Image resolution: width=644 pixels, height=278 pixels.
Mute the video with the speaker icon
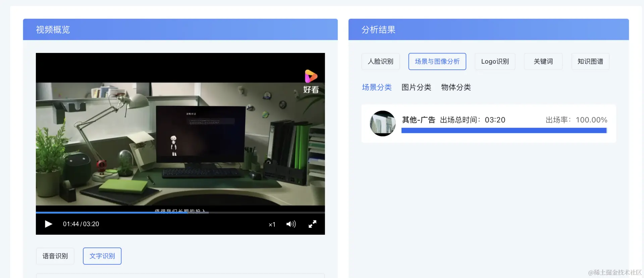click(x=291, y=224)
